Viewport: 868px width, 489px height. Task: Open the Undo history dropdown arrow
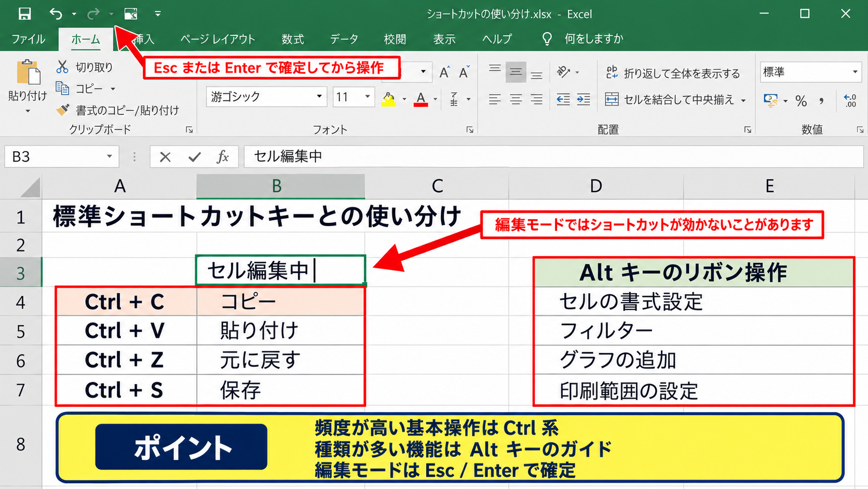point(74,14)
